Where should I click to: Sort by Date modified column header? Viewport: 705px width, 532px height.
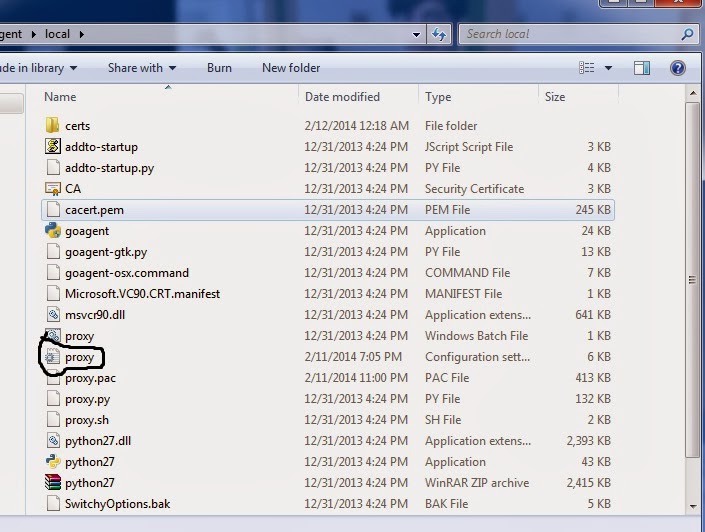342,97
